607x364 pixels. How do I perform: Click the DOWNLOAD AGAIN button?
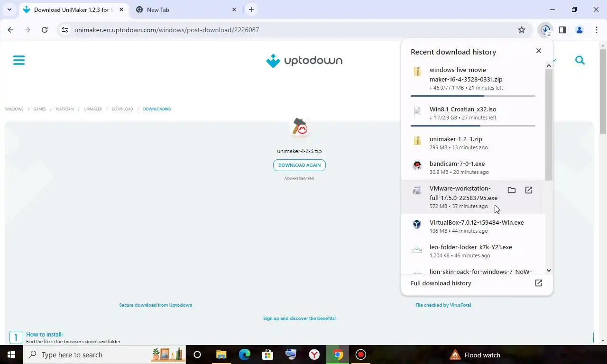pos(299,165)
